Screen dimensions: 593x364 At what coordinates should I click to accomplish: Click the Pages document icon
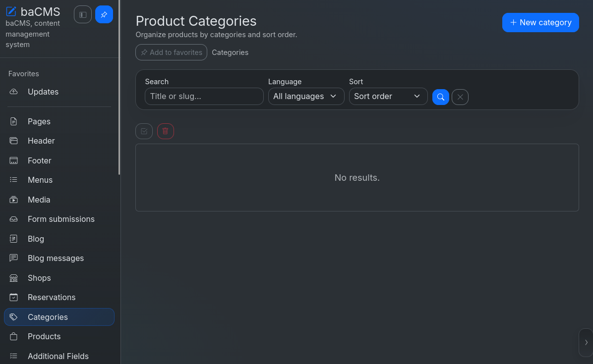13,121
